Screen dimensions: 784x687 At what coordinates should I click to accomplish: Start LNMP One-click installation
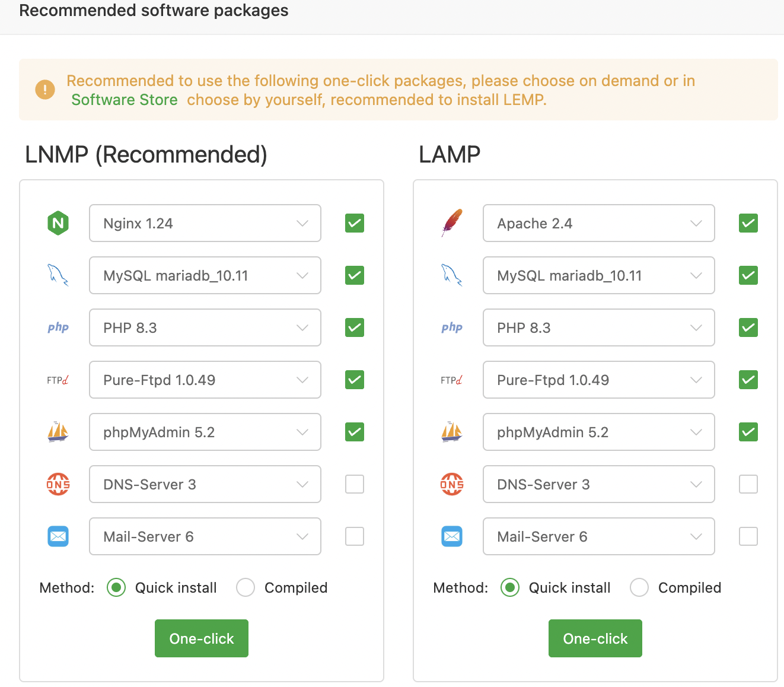click(202, 638)
